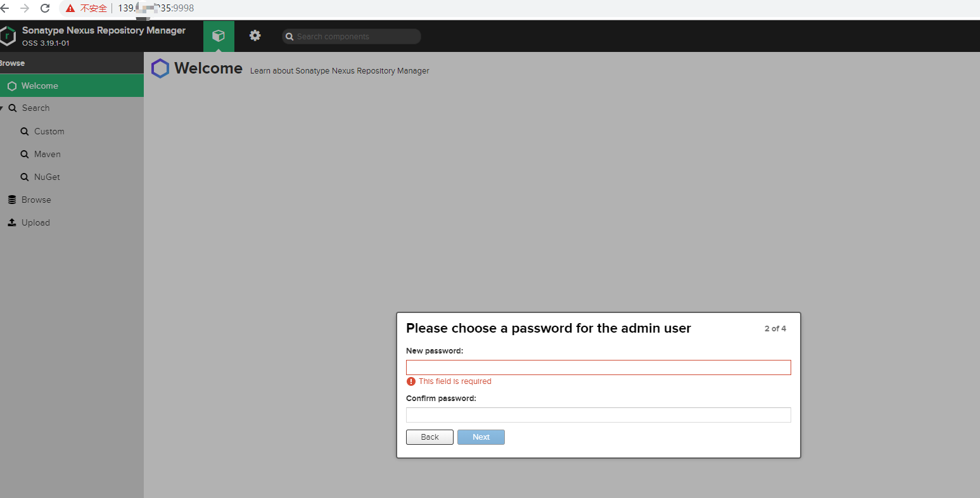
Task: Click into the New password field
Action: pos(599,367)
